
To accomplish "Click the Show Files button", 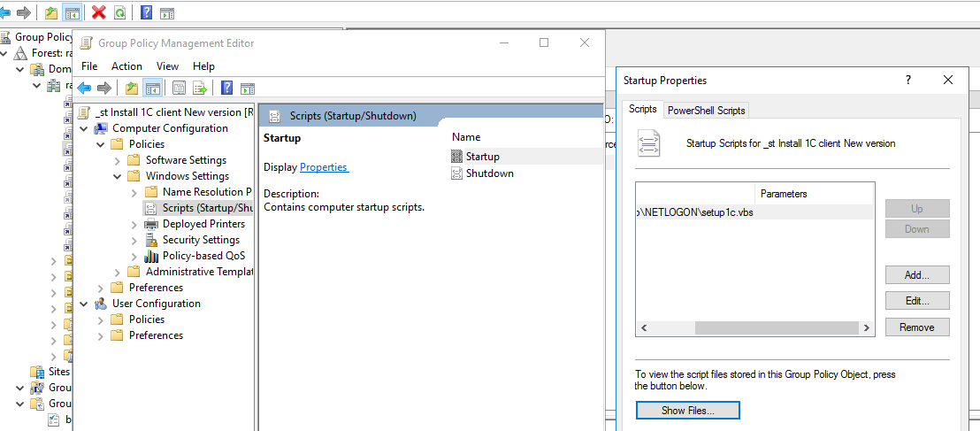I will 687,411.
